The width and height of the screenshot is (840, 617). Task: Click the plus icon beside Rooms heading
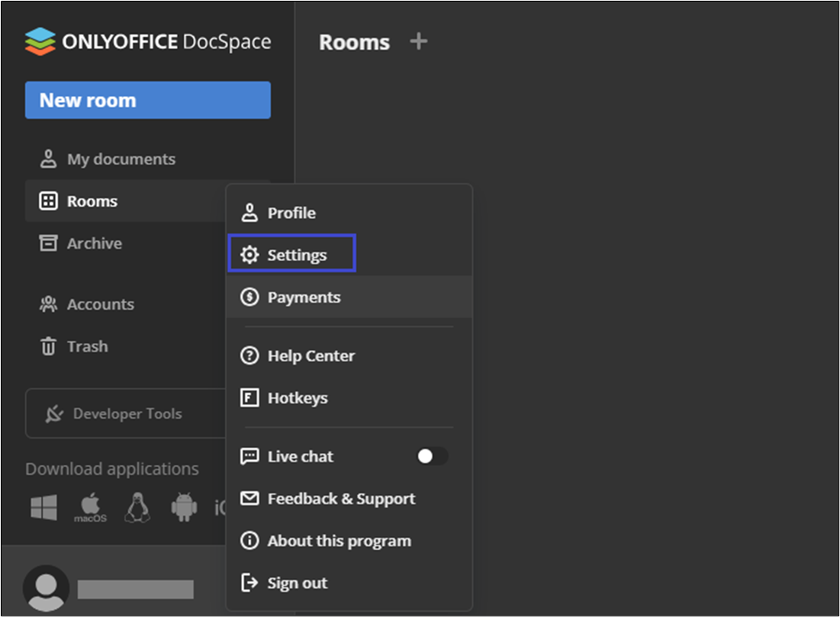point(418,41)
